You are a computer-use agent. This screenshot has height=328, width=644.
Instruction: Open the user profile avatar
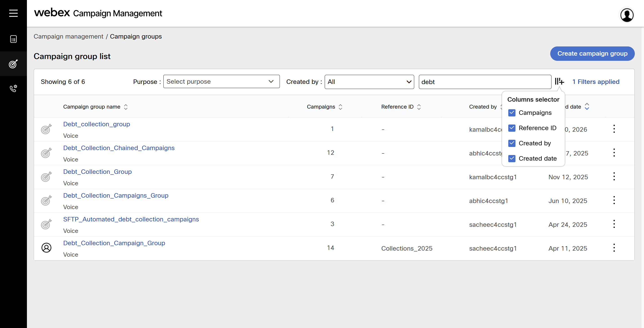click(x=627, y=15)
